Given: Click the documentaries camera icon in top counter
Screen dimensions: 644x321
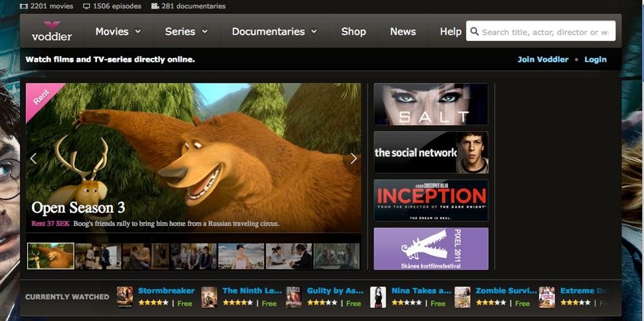Looking at the screenshot, I should pos(155,6).
